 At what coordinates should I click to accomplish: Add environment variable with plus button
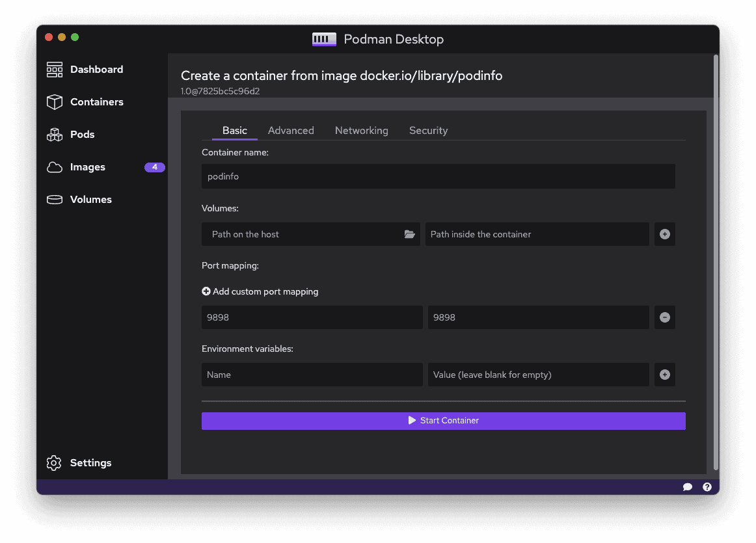click(x=664, y=375)
